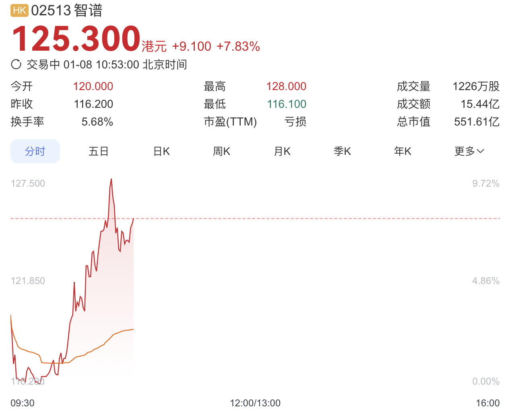The image size is (508, 420).
Task: Click the 551.61亿 market cap value
Action: click(x=477, y=121)
